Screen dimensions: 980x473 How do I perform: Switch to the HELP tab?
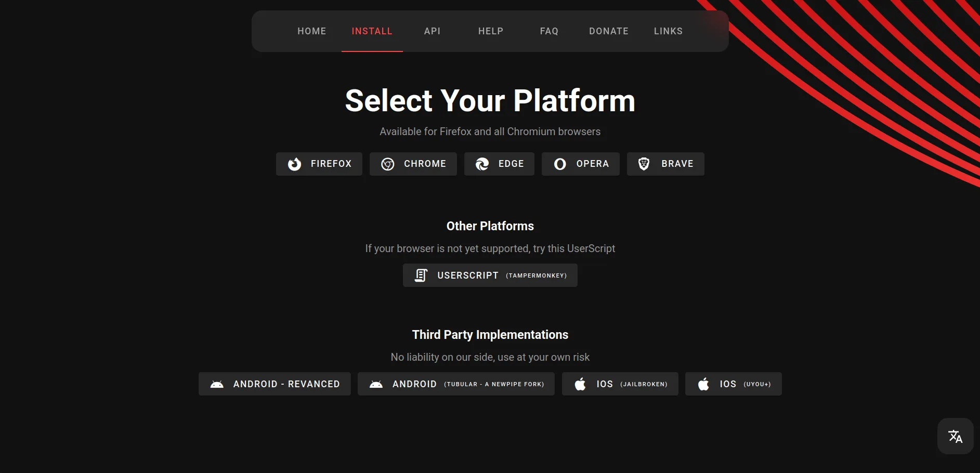tap(491, 31)
